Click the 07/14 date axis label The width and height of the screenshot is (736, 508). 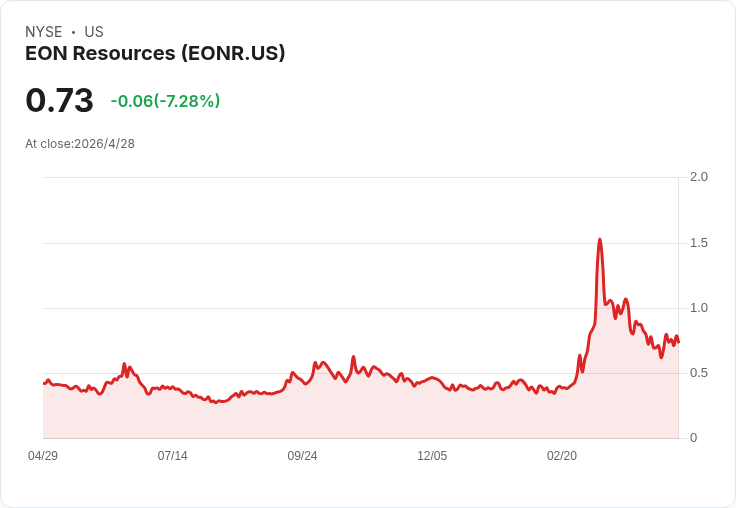click(x=172, y=456)
